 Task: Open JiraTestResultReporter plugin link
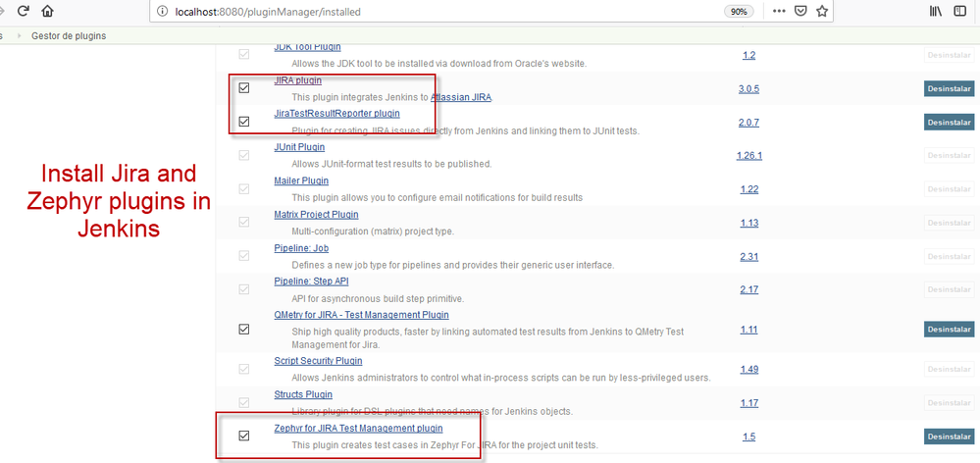pyautogui.click(x=336, y=113)
